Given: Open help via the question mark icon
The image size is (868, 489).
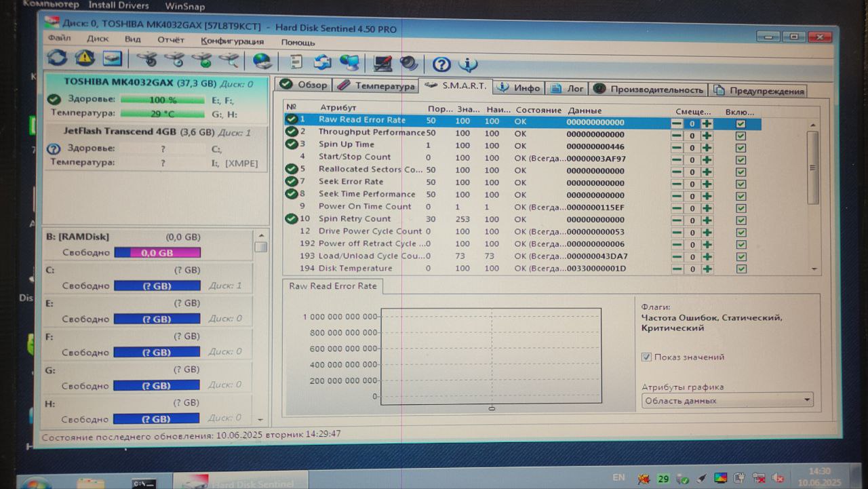Looking at the screenshot, I should 441,64.
